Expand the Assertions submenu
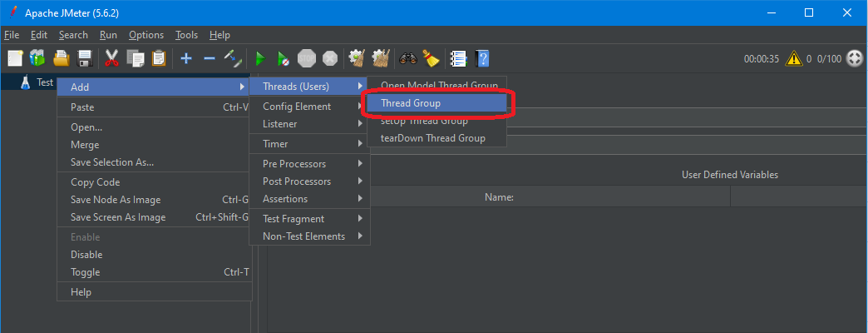 [309, 199]
